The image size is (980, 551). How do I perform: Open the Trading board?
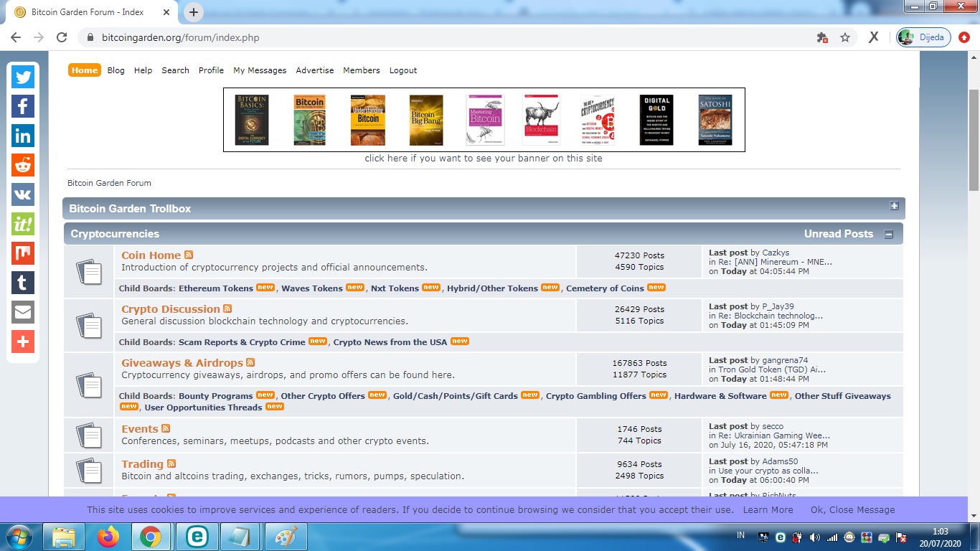(x=143, y=464)
